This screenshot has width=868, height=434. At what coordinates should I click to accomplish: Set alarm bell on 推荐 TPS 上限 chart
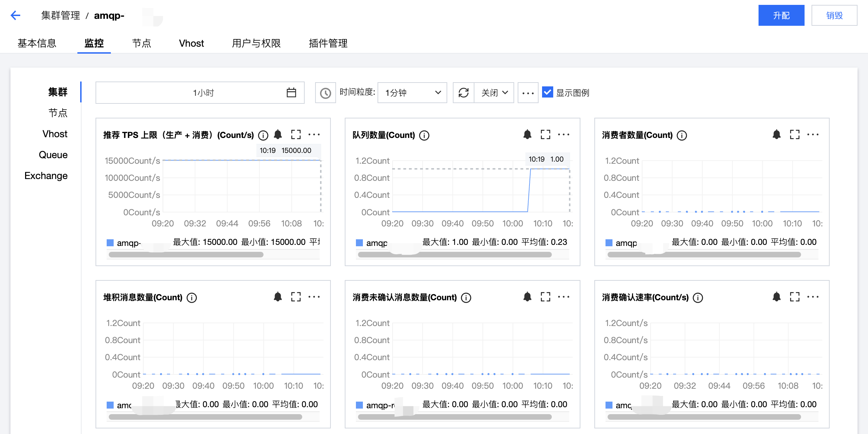click(278, 134)
